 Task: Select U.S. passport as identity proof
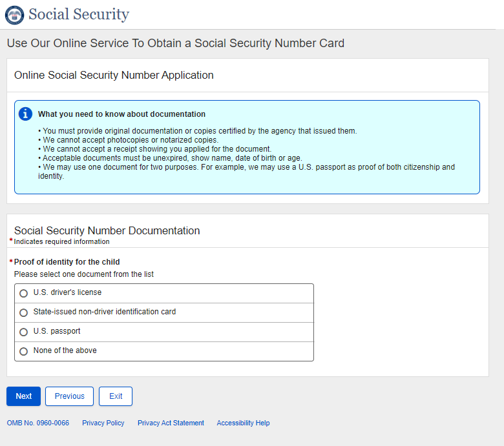click(x=24, y=332)
